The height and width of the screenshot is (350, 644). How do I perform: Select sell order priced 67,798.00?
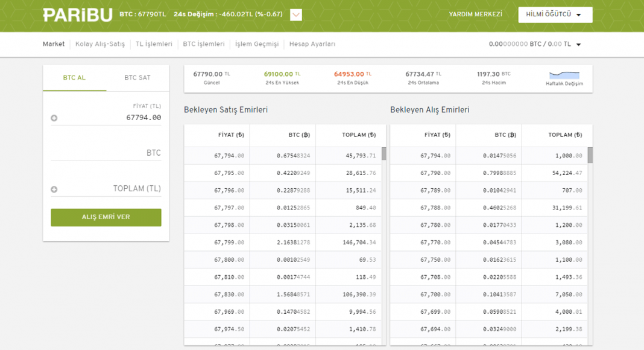[x=283, y=225]
